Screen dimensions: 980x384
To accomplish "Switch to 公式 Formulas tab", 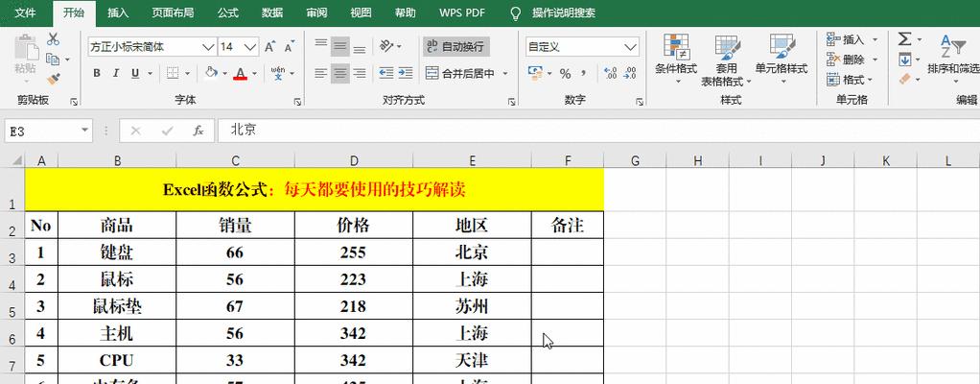I will tap(228, 12).
